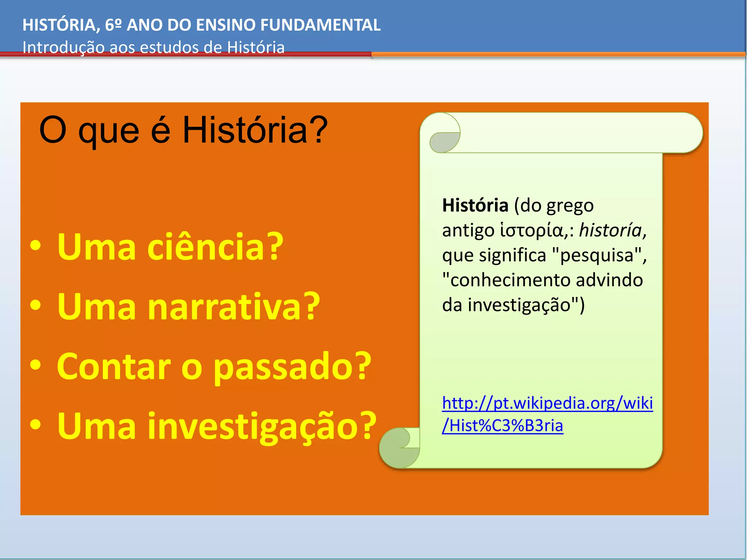Click header 'HISTÓRIA, 6º ANO DO ENSINO FUNDAMENTAL'

[x=201, y=25]
